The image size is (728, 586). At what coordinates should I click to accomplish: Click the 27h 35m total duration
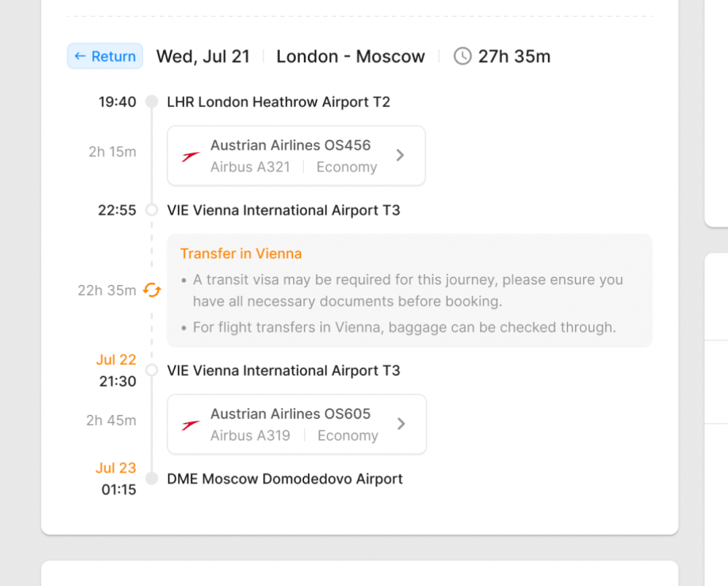[514, 57]
